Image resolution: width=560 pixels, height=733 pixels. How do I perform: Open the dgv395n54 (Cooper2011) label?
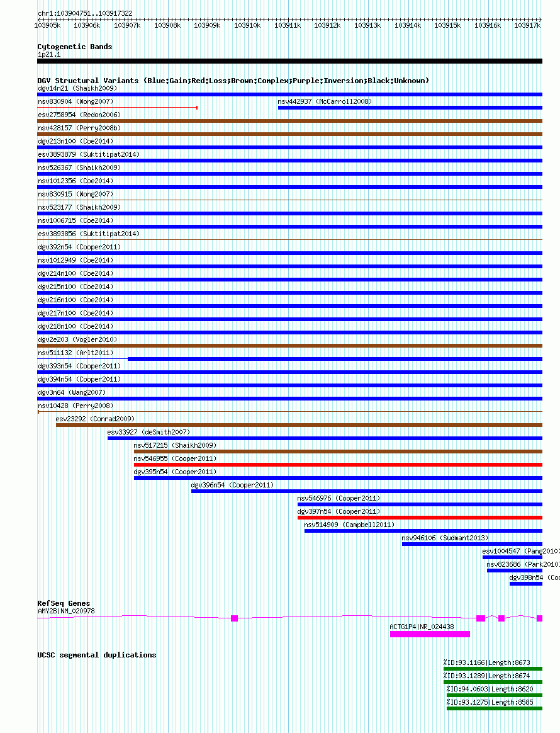coord(175,472)
